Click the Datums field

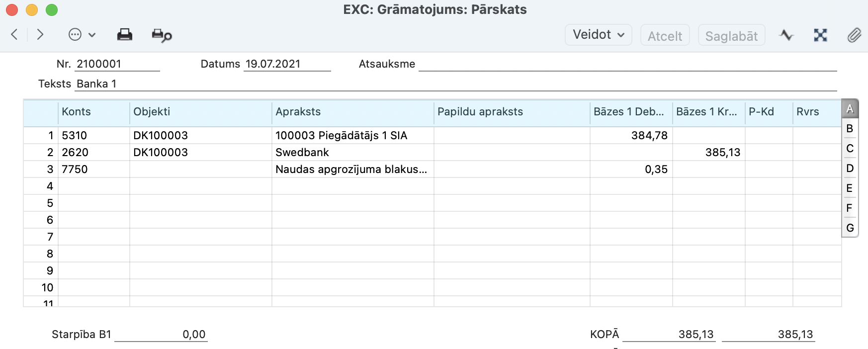pyautogui.click(x=286, y=64)
